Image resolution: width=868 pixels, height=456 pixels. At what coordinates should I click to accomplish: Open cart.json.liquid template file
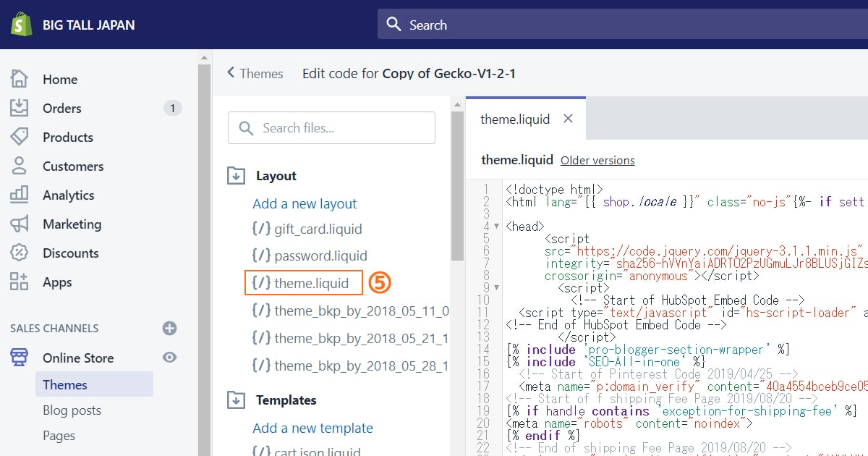[318, 451]
